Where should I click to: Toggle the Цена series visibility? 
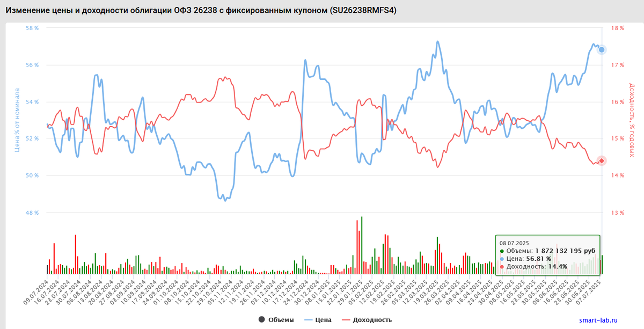[x=324, y=319]
